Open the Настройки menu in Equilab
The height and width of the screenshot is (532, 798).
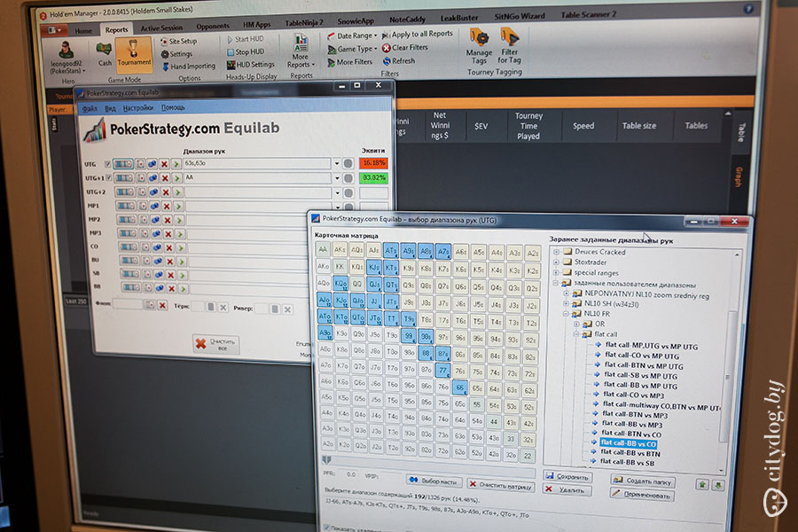(138, 108)
